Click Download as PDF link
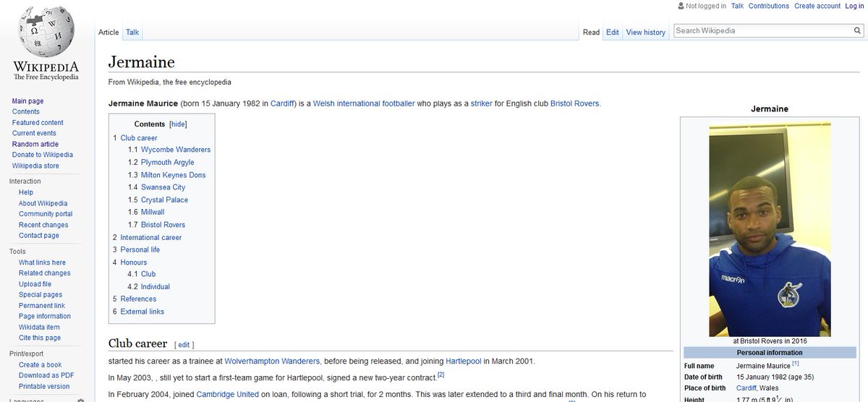Screen dimensions: 868x402 pos(46,375)
